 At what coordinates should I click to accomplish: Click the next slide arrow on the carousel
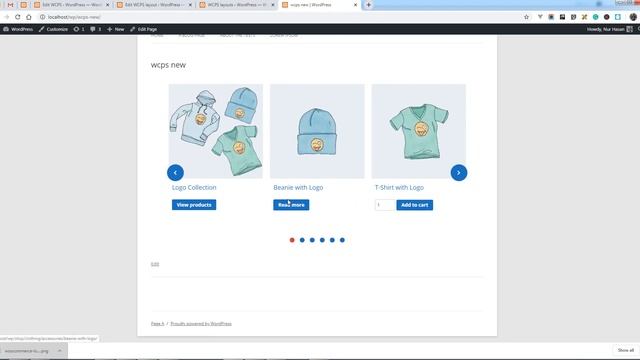click(459, 173)
